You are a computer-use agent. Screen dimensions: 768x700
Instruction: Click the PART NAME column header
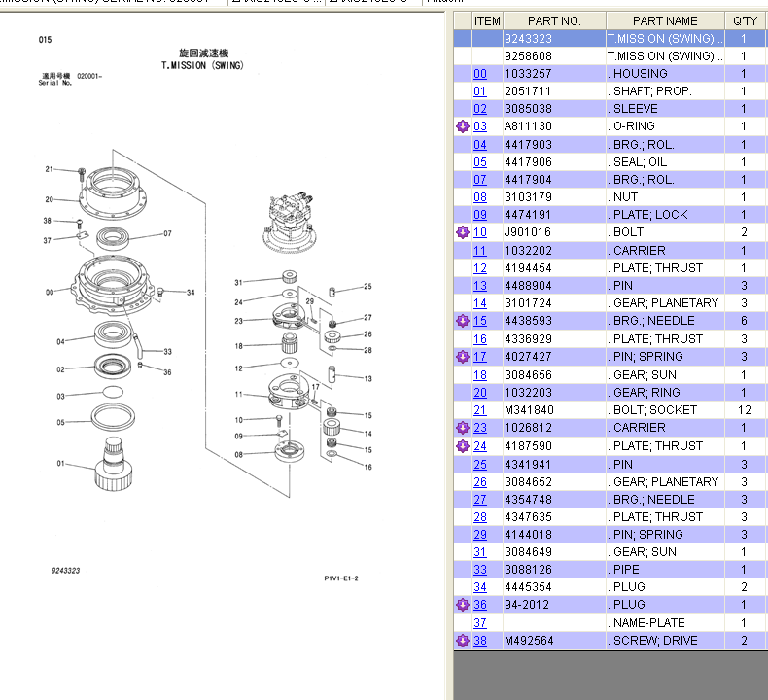pos(665,20)
